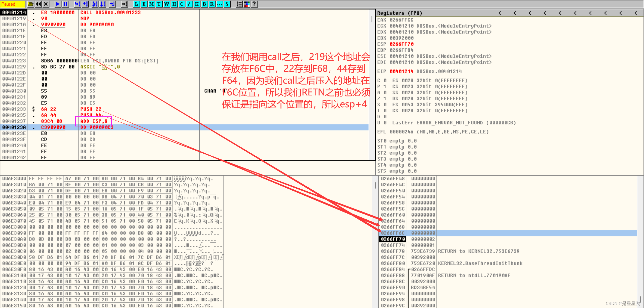Click the Step into icon
The width and height of the screenshot is (644, 308).
(x=77, y=4)
